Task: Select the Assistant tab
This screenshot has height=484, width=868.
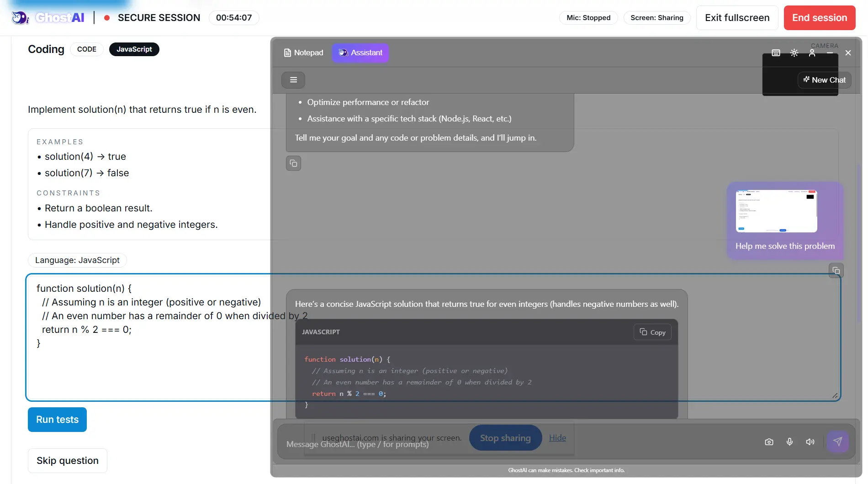Action: point(360,53)
